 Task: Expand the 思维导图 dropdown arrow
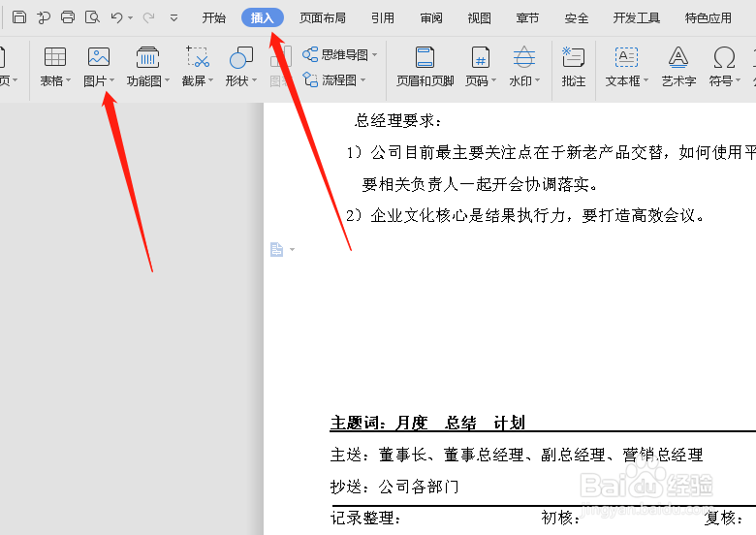coord(375,55)
